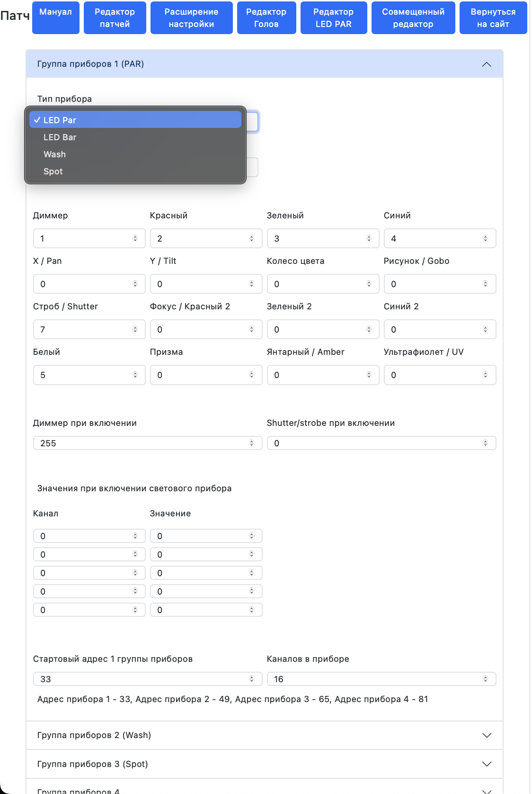Image resolution: width=532 pixels, height=794 pixels.
Task: Click Диммер при включении stepper arrows
Action: tap(252, 443)
